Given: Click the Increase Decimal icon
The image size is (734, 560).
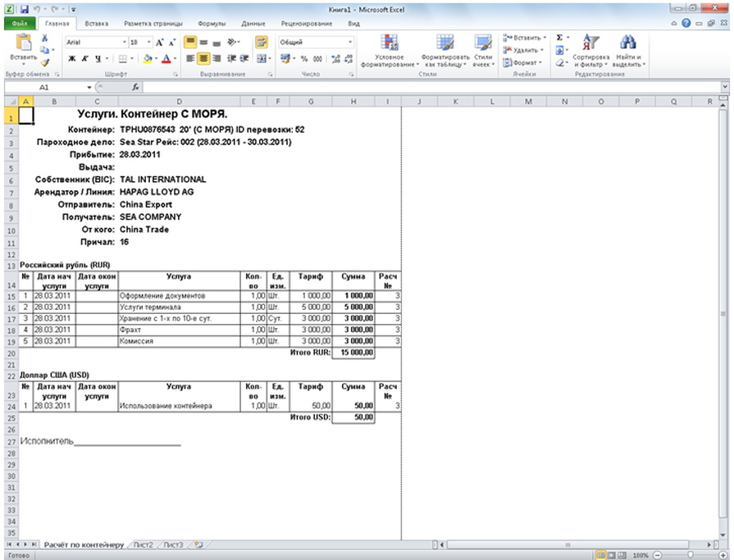Looking at the screenshot, I should pos(335,58).
